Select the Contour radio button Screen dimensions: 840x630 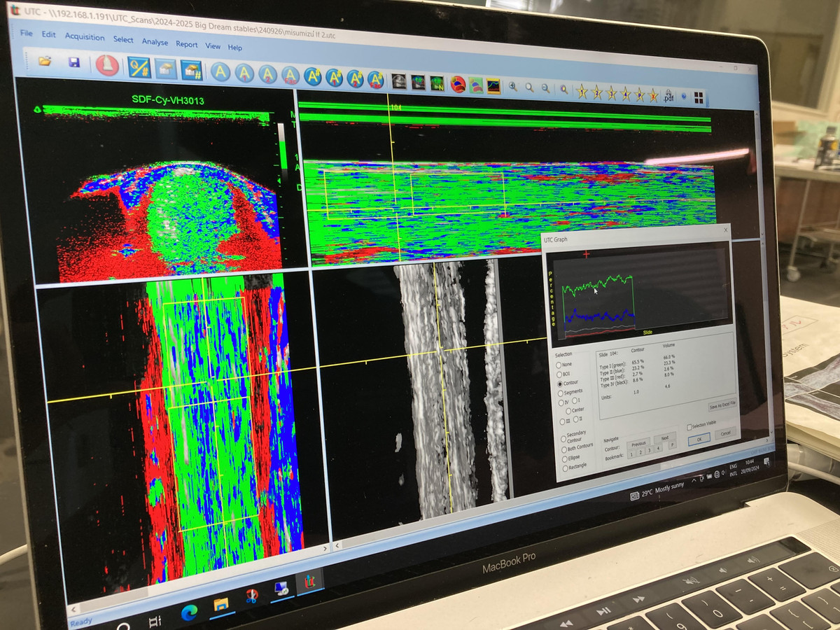[559, 384]
